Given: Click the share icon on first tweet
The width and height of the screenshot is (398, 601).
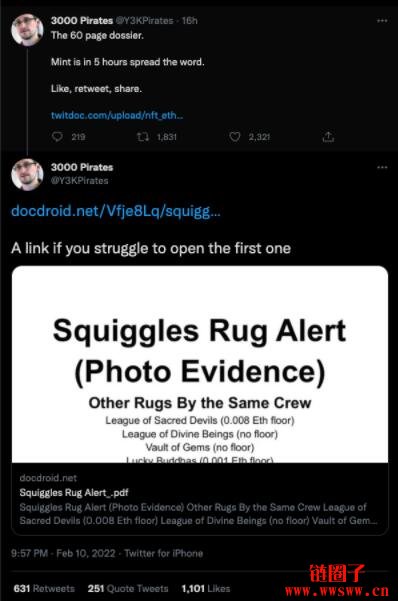Looking at the screenshot, I should point(328,136).
